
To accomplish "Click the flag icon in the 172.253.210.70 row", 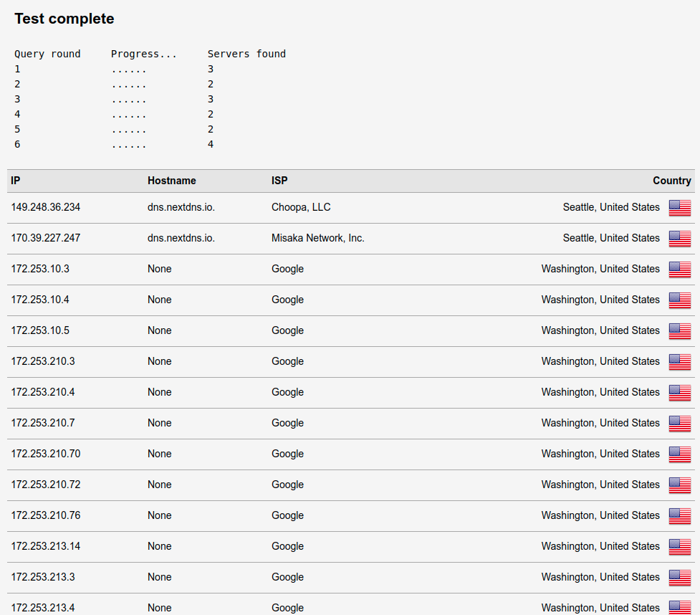I will [679, 454].
